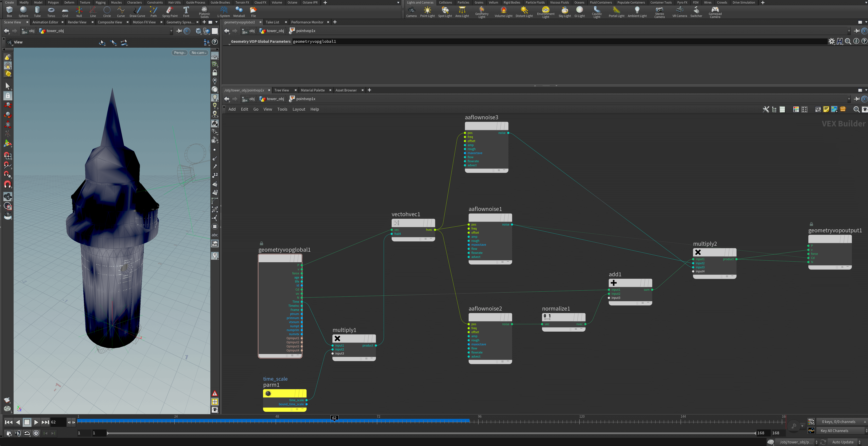The width and height of the screenshot is (868, 446).
Task: Click the current-frame marker 62 on the timeline
Action: 334,418
